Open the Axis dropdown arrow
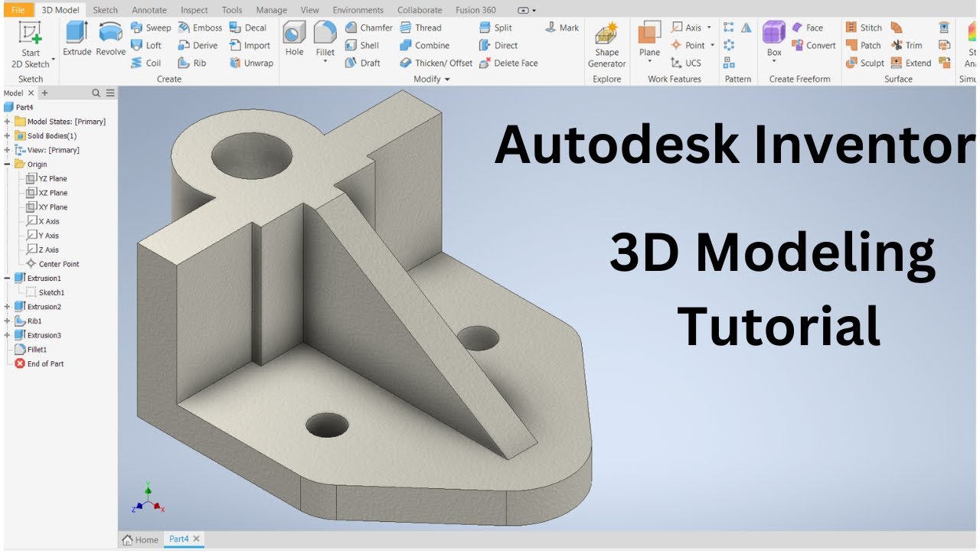 click(x=709, y=28)
